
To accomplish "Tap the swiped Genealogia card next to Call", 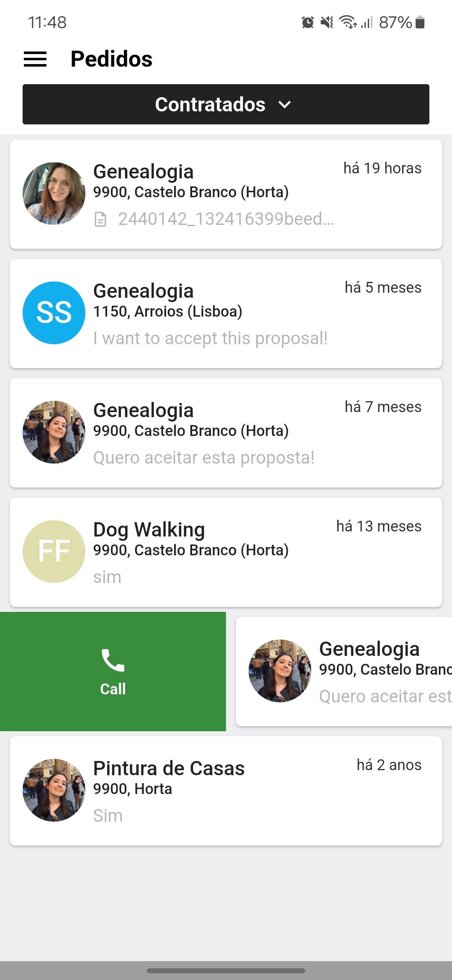I will 344,671.
